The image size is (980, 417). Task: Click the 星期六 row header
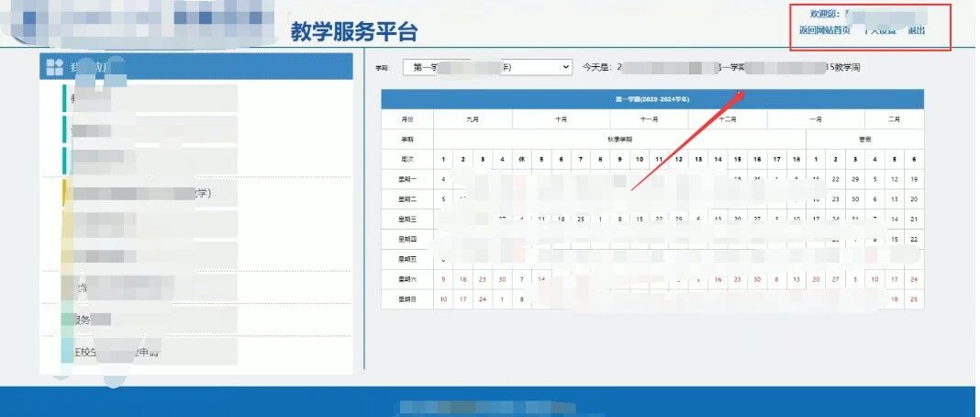(x=407, y=279)
